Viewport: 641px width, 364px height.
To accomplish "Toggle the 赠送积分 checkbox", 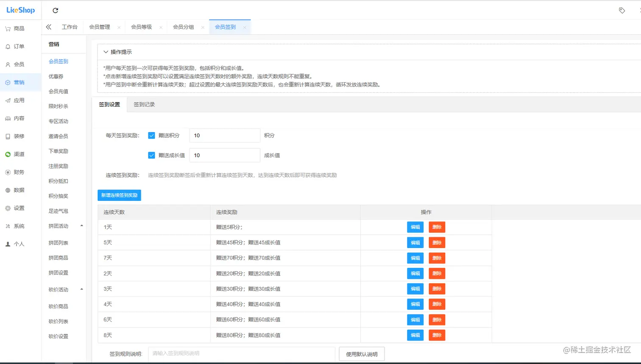I will coord(151,136).
